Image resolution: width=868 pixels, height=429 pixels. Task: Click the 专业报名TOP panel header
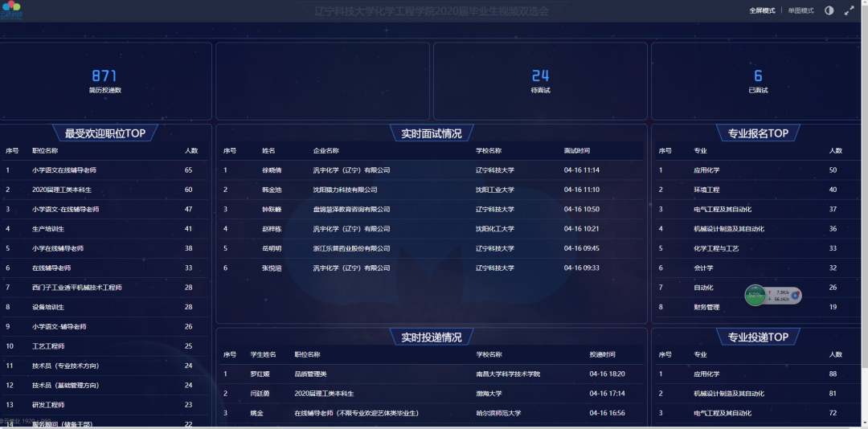tap(758, 133)
